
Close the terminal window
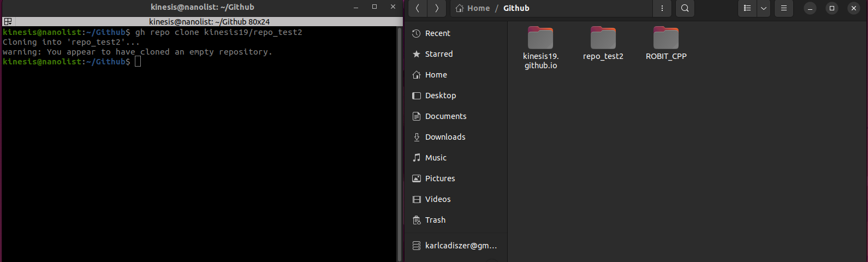(393, 7)
